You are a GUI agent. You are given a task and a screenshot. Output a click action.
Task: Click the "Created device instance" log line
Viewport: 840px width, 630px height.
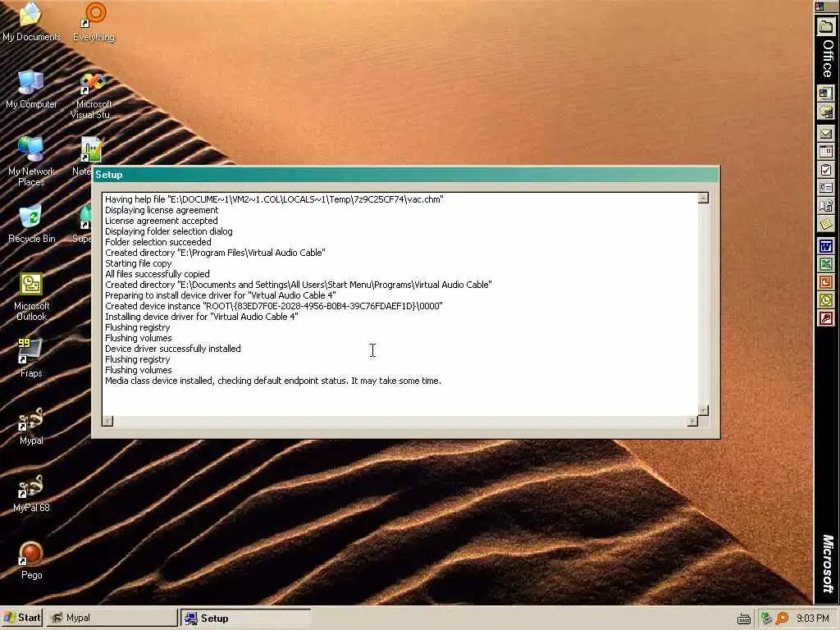274,306
